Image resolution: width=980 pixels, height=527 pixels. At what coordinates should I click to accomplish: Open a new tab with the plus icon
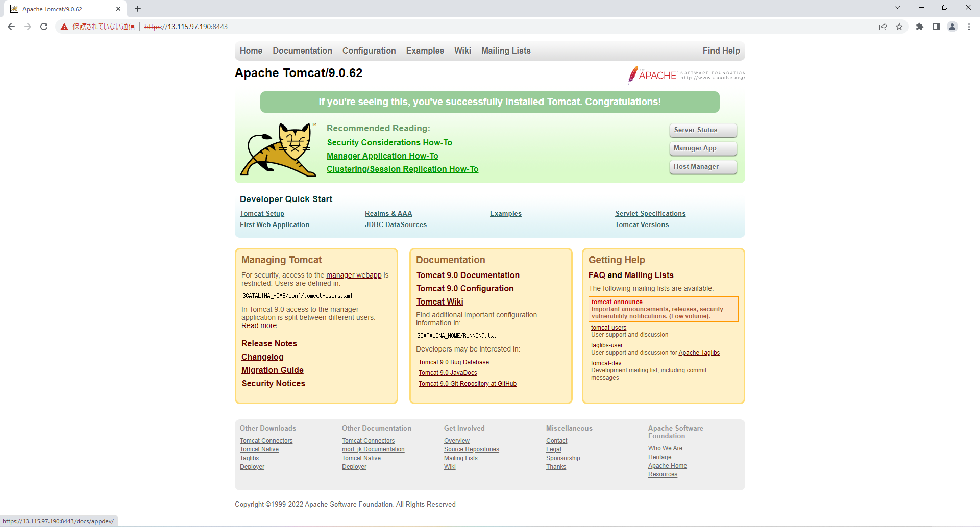[x=137, y=8]
